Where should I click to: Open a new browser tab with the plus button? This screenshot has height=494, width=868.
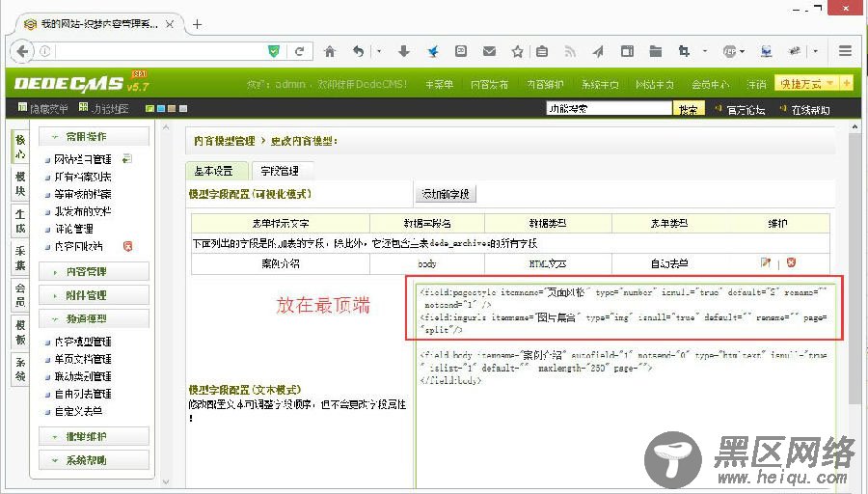coord(197,24)
